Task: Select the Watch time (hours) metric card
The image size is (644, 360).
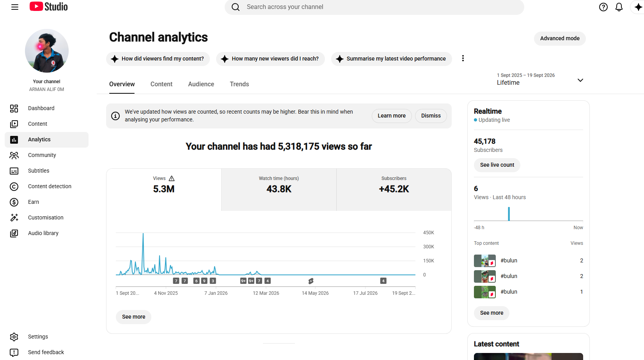Action: tap(279, 190)
